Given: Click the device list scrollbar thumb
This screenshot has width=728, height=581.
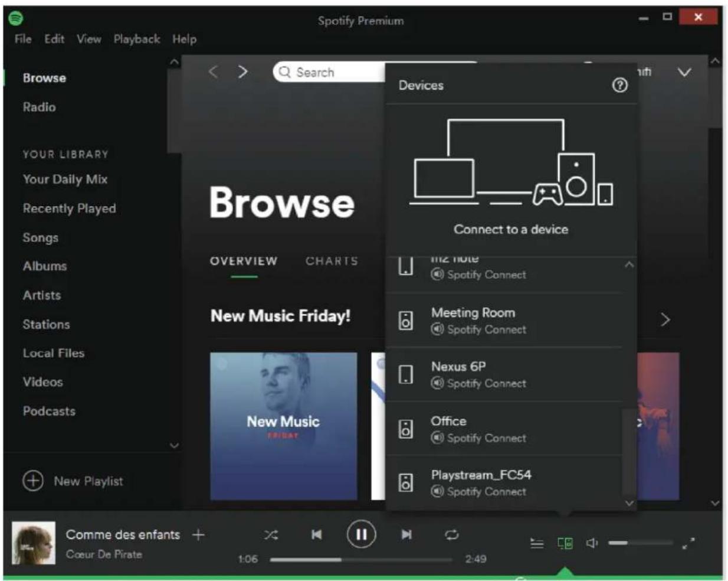Looking at the screenshot, I should click(629, 452).
